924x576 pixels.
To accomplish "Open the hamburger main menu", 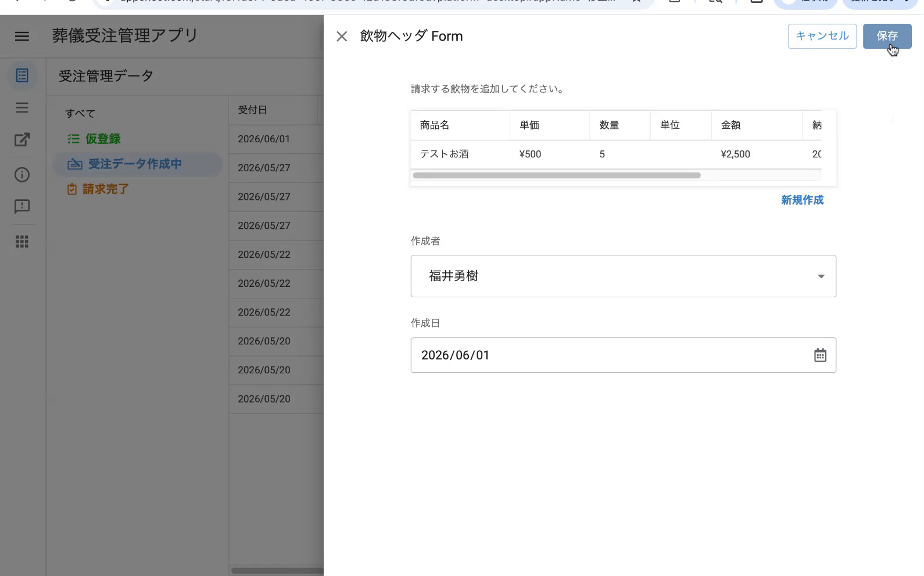I will click(22, 37).
